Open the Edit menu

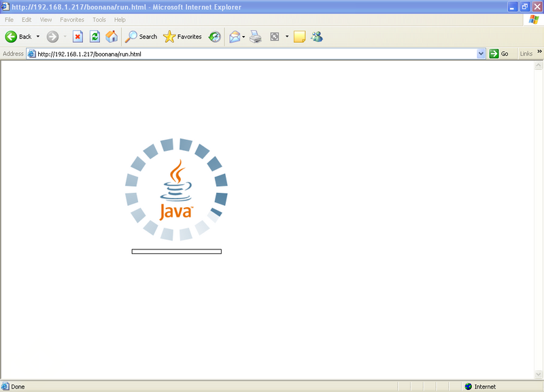click(x=27, y=20)
